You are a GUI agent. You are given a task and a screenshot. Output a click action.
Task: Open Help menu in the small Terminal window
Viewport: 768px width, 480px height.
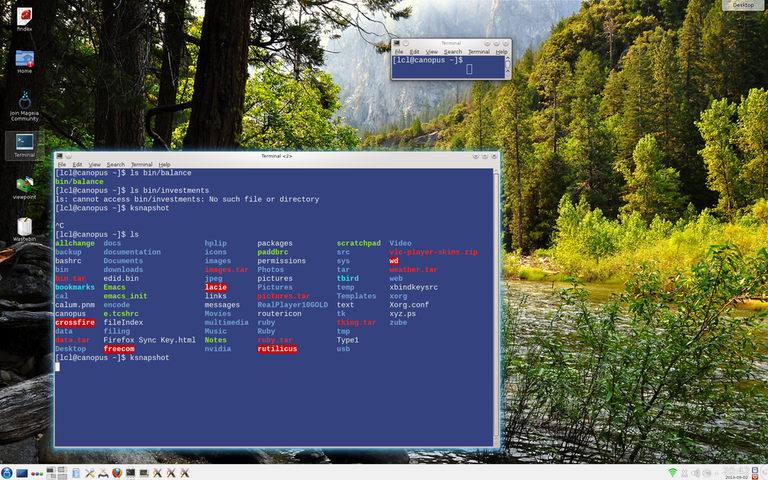coord(502,51)
